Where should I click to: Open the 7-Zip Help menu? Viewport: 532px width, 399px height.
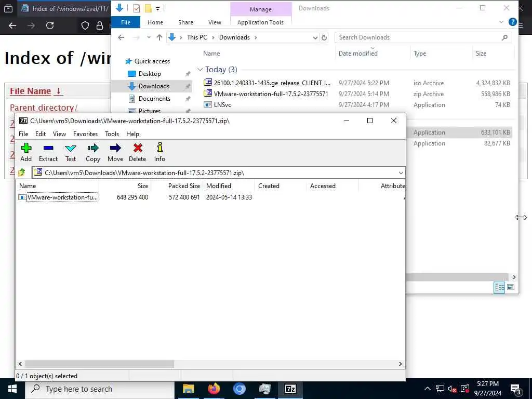(x=132, y=134)
